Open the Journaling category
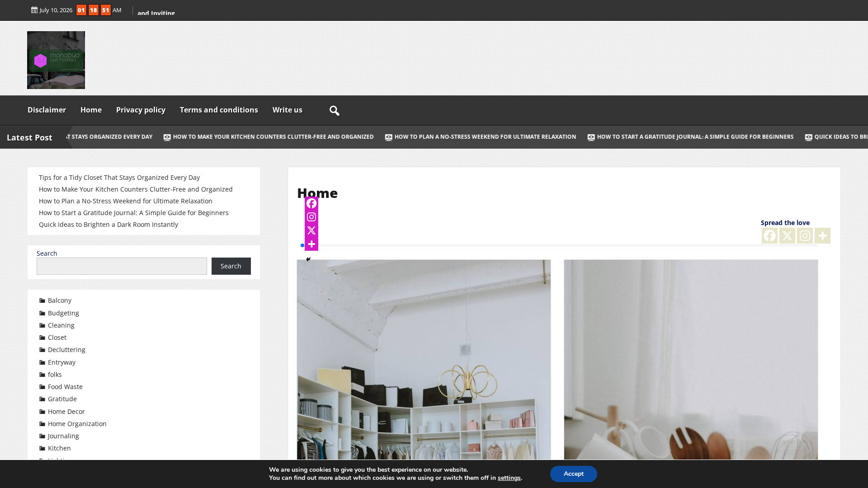This screenshot has height=488, width=868. [63, 436]
